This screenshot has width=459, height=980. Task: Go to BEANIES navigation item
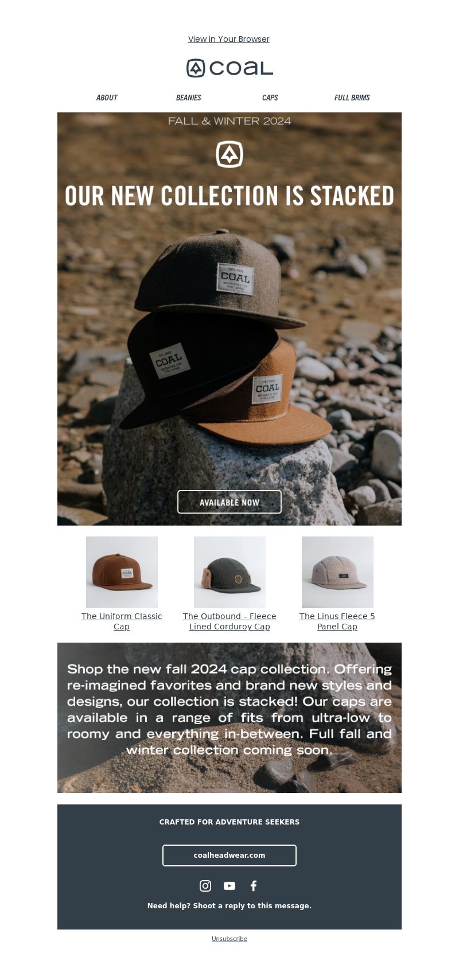(189, 98)
